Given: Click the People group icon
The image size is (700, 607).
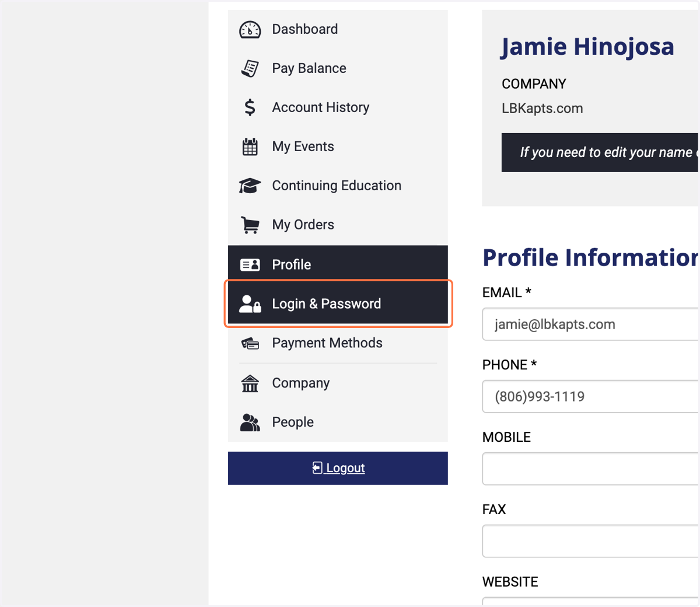Looking at the screenshot, I should click(x=250, y=423).
